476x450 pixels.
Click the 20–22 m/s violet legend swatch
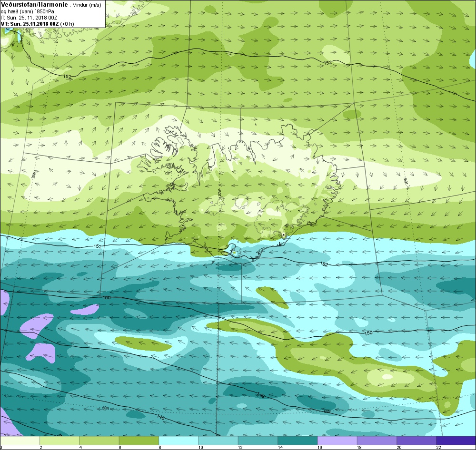[x=416, y=440]
